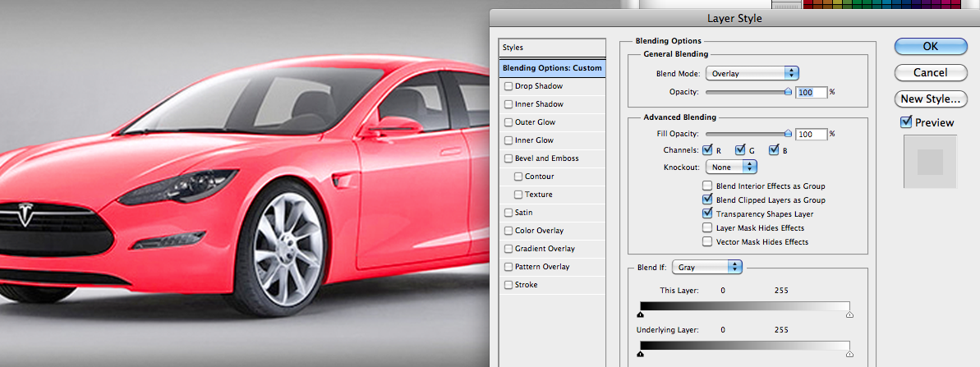Image resolution: width=980 pixels, height=367 pixels.
Task: Click the Fill Opacity percentage field
Action: [x=812, y=134]
